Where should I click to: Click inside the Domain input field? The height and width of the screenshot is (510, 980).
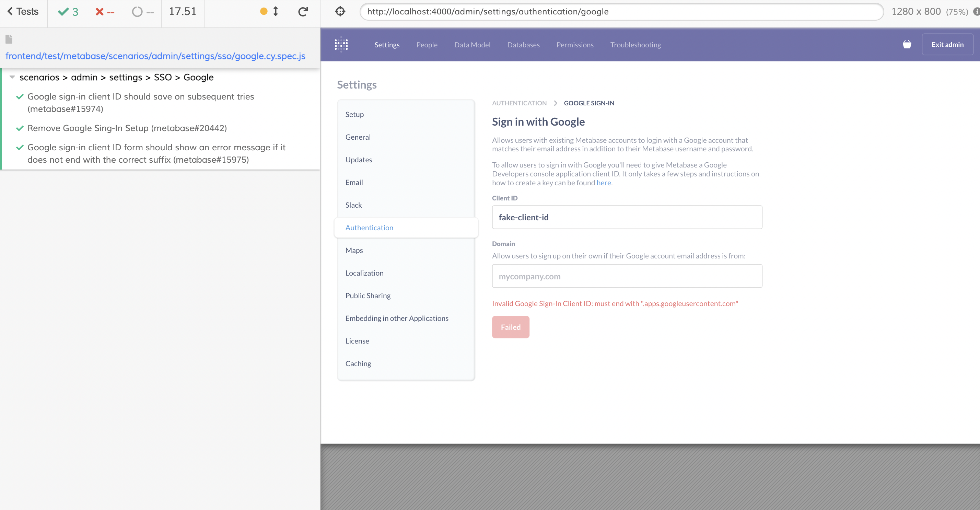(627, 276)
